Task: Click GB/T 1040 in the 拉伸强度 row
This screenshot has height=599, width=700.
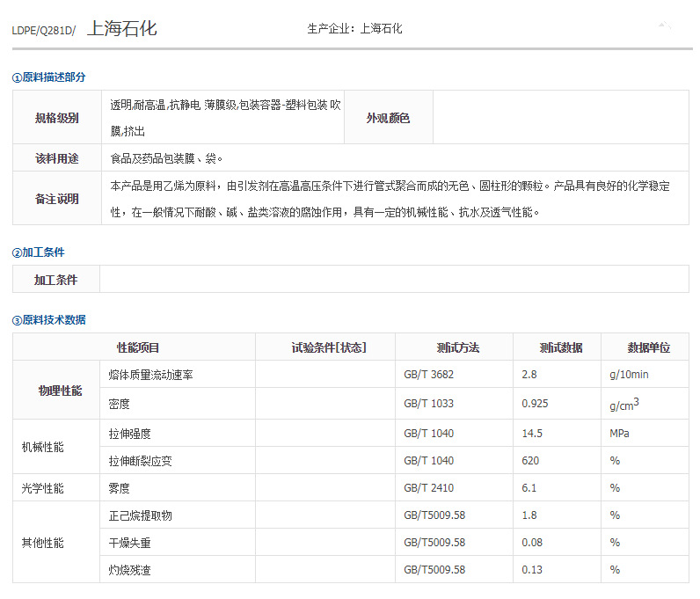Action: (x=428, y=434)
